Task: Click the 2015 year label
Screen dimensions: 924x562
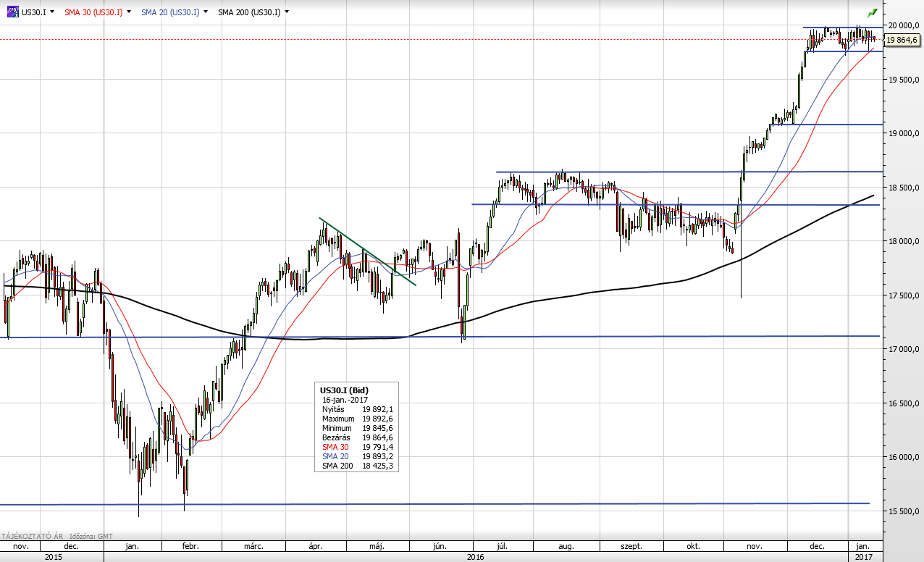Action: click(x=54, y=557)
